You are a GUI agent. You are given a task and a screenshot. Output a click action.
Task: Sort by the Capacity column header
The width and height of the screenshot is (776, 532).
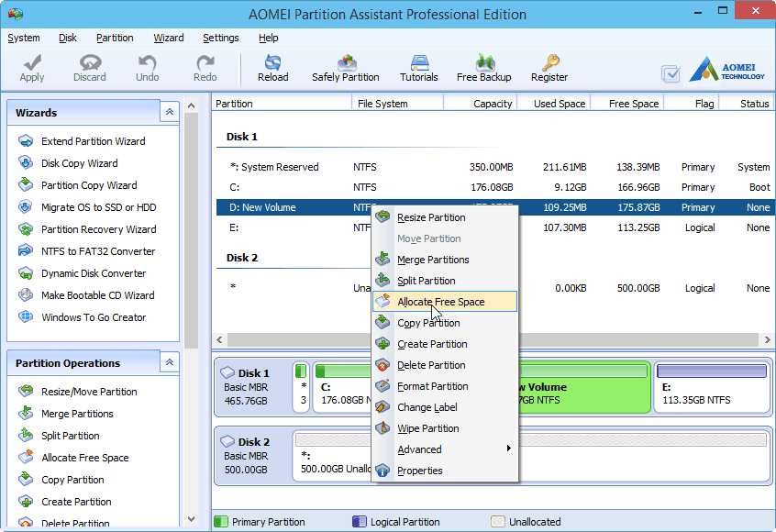coord(481,104)
